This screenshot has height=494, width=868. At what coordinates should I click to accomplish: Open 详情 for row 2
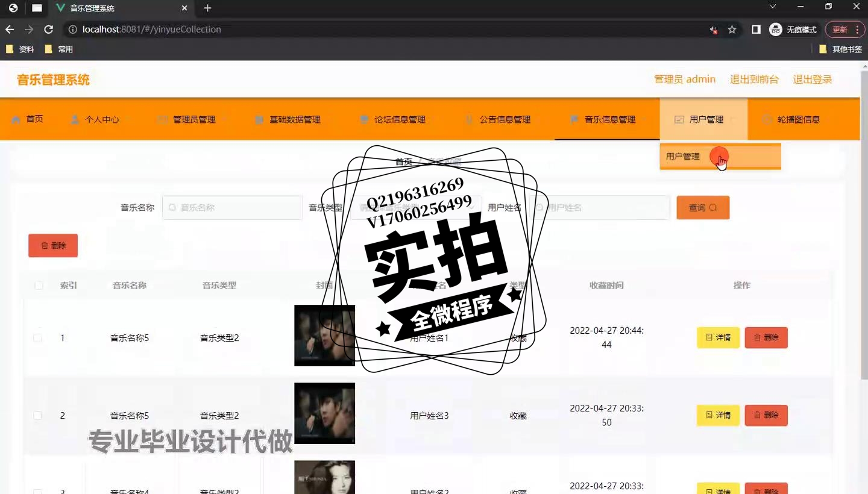point(718,415)
